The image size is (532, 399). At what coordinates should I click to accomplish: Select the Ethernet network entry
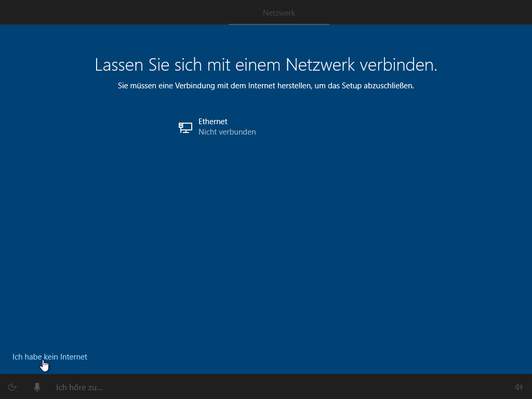point(266,127)
